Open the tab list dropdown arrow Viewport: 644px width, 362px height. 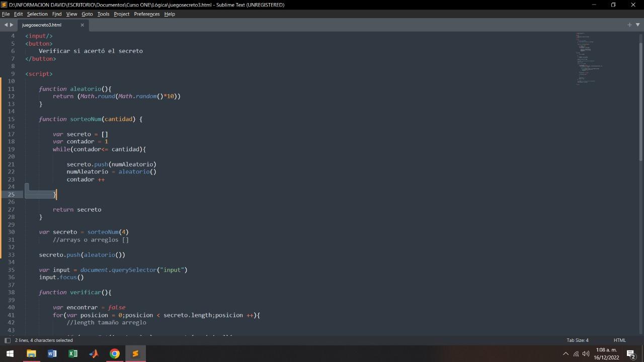pos(638,25)
